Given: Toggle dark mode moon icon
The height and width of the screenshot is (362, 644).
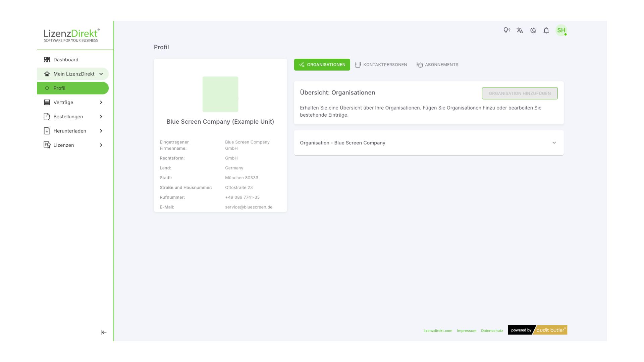Looking at the screenshot, I should point(533,31).
